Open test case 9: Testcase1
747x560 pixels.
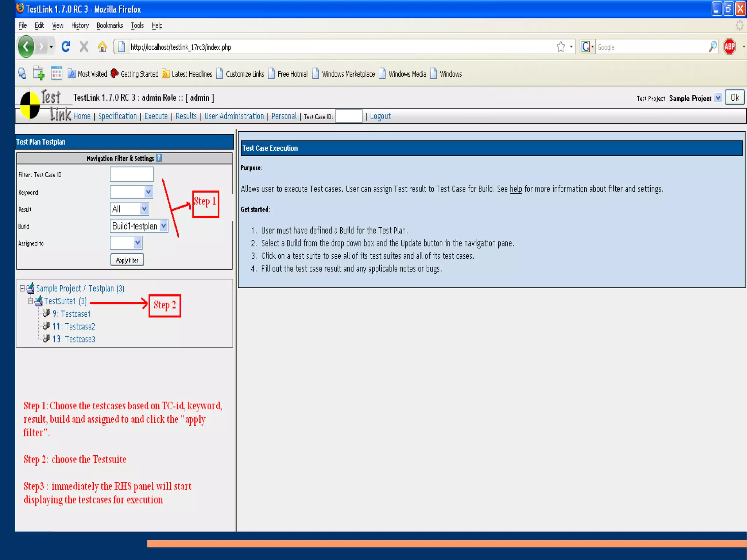pos(71,314)
